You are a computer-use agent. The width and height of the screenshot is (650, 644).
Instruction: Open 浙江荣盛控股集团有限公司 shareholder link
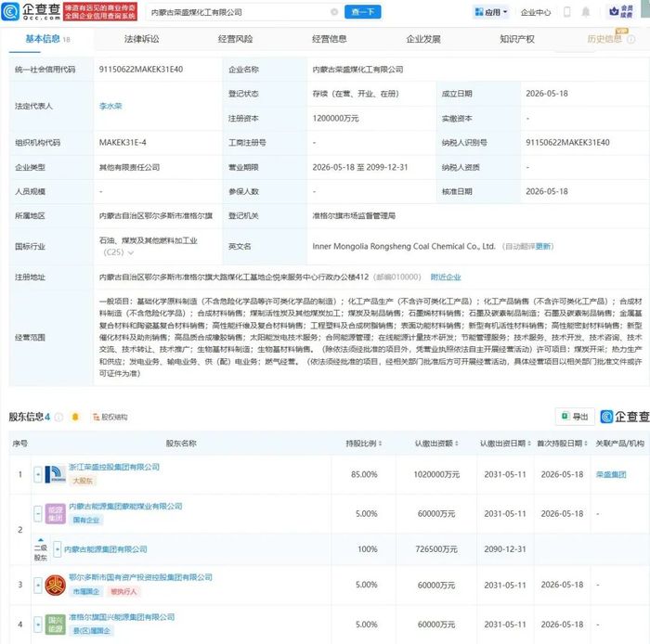tap(114, 467)
